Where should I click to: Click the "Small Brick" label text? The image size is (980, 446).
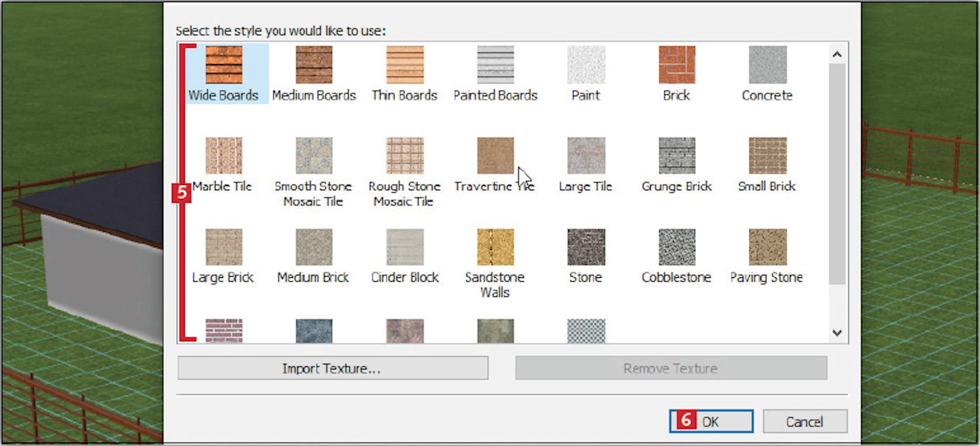pos(767,186)
